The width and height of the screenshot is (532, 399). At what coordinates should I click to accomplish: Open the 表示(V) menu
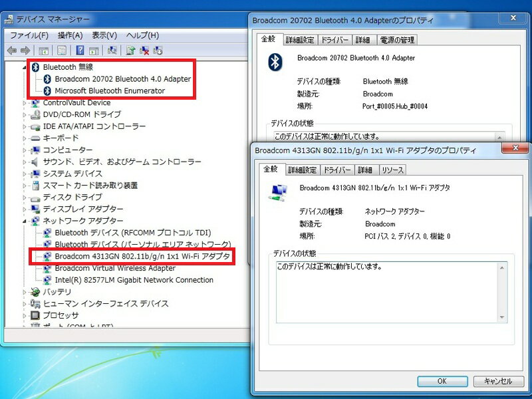104,36
